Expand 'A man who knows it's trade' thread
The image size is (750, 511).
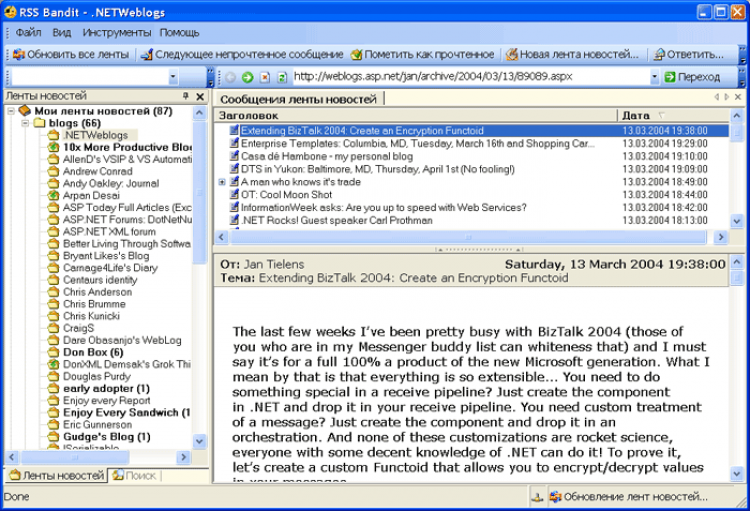point(222,182)
